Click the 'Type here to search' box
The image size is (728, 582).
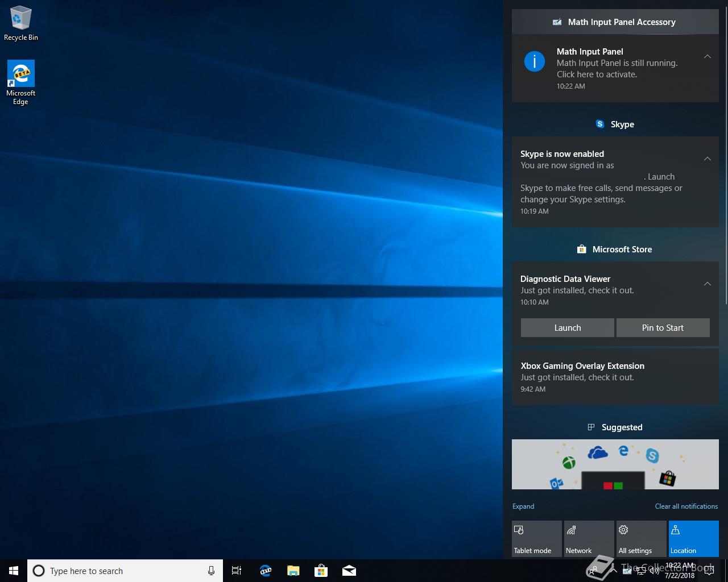126,571
